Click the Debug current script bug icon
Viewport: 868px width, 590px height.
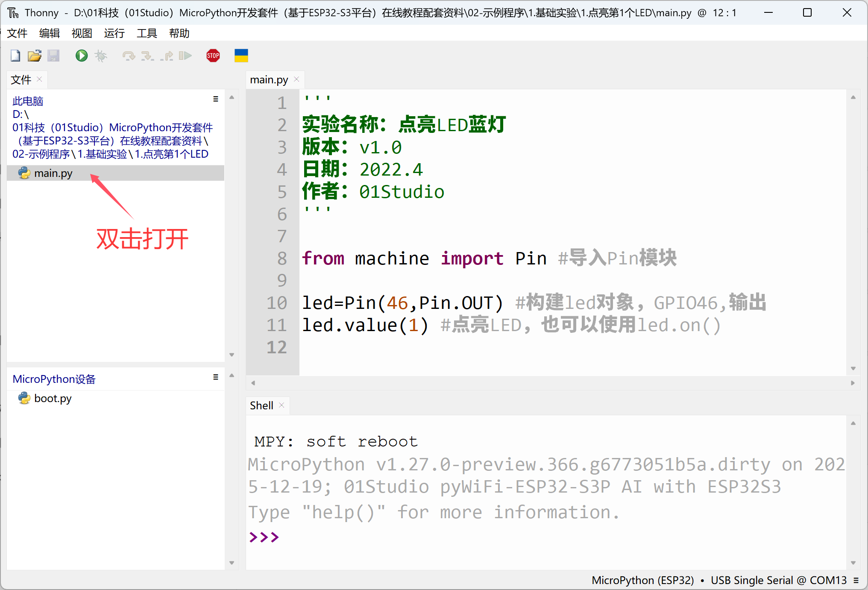[101, 56]
